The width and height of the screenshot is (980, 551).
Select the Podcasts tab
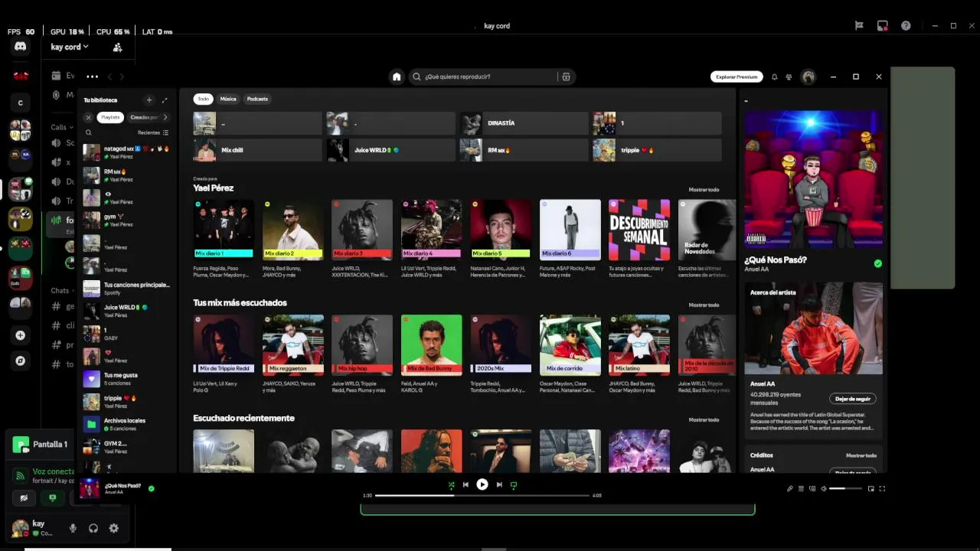[257, 99]
